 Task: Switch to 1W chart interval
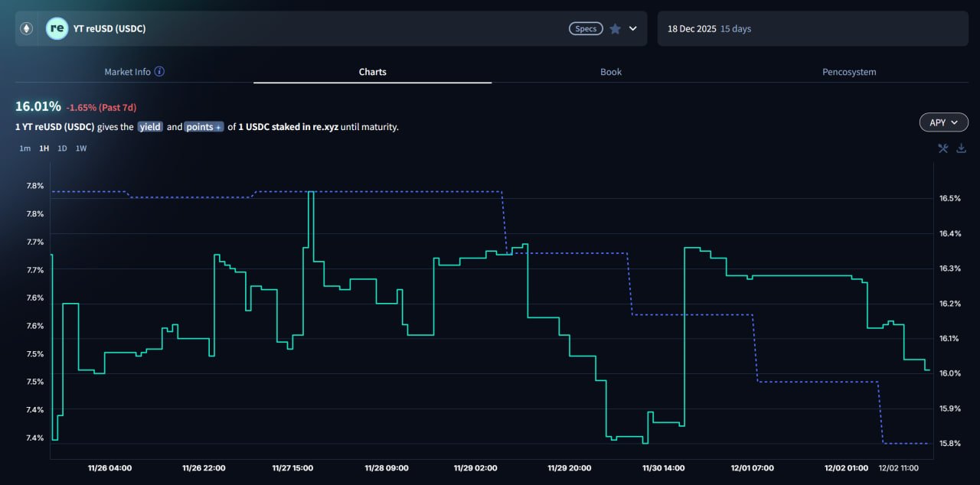pyautogui.click(x=81, y=148)
